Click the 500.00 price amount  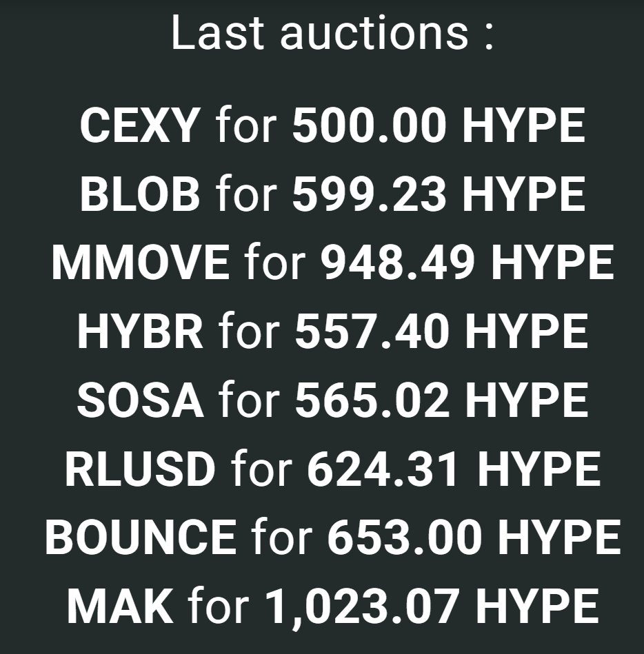(370, 126)
